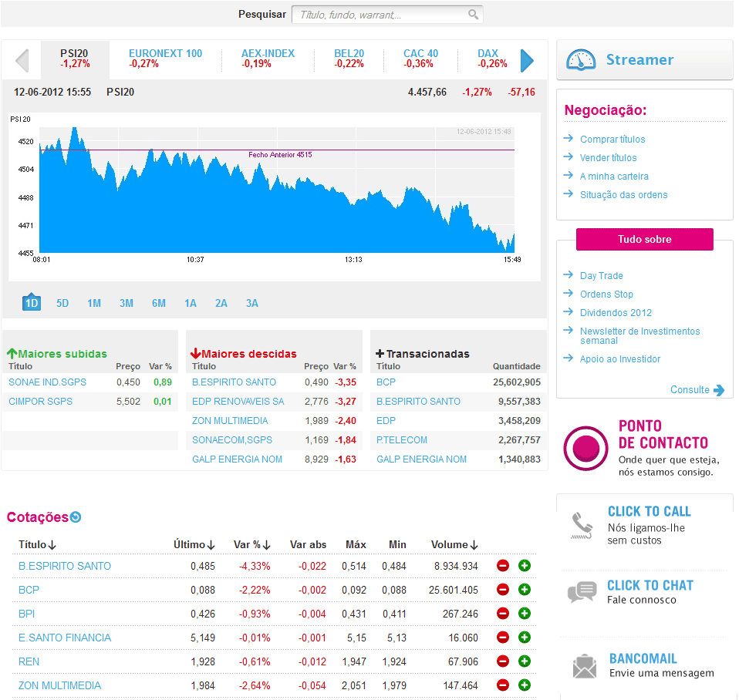The width and height of the screenshot is (739, 700).
Task: Switch the chart to 3A period
Action: tap(252, 303)
